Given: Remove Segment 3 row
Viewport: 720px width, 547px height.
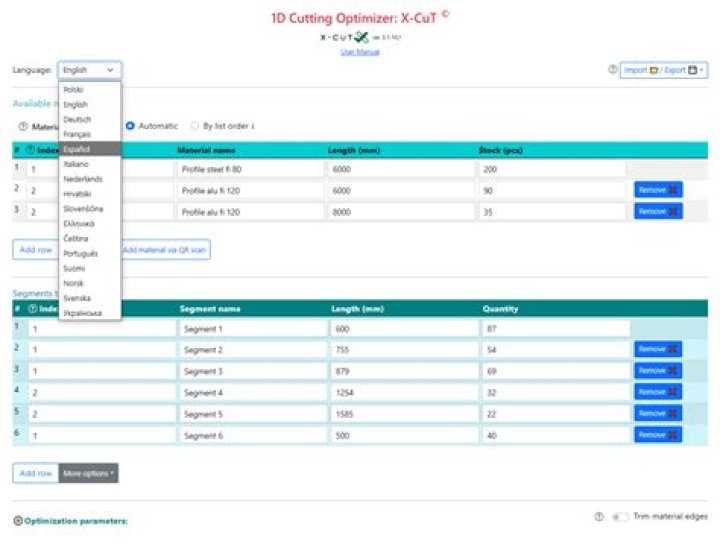Looking at the screenshot, I should tap(658, 371).
